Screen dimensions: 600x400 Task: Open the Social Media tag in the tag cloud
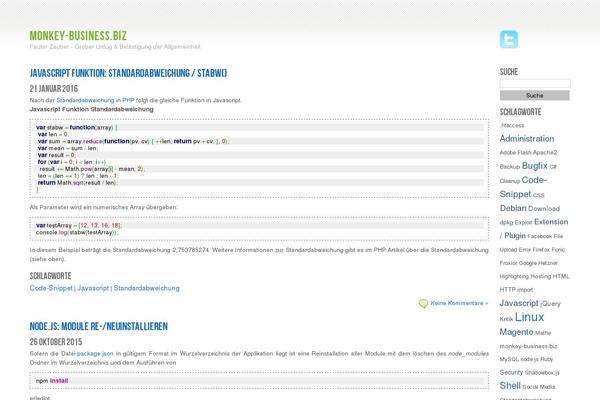538,387
